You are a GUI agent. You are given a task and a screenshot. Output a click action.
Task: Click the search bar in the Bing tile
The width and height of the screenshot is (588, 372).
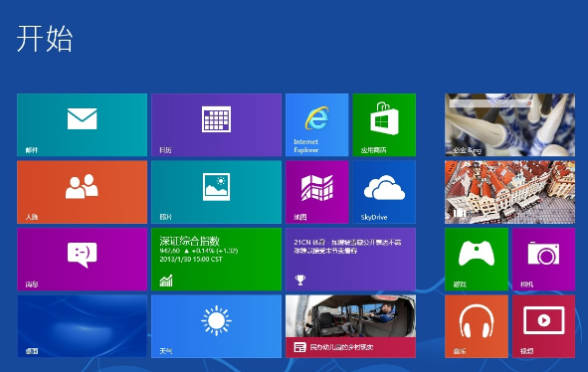click(490, 102)
